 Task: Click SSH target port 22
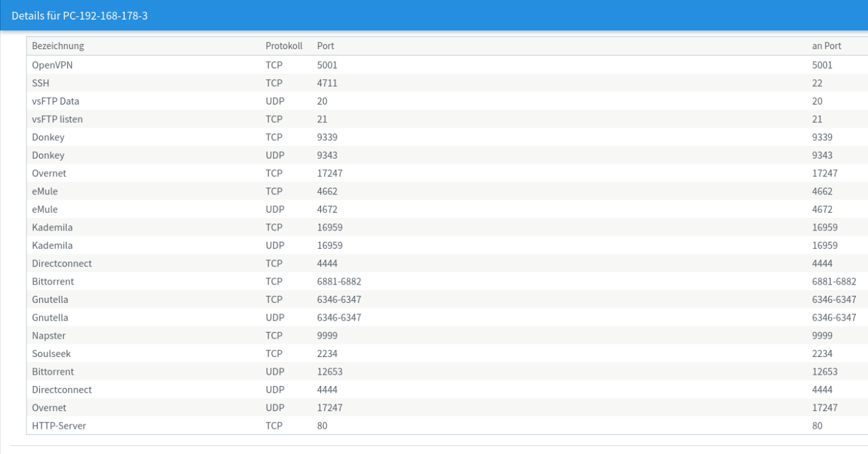[x=818, y=83]
